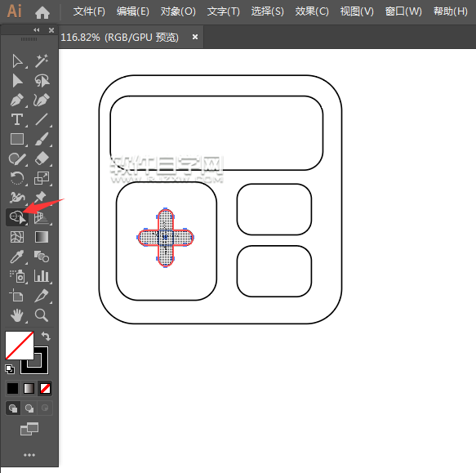
Task: Reset default fill and stroke
Action: point(10,368)
